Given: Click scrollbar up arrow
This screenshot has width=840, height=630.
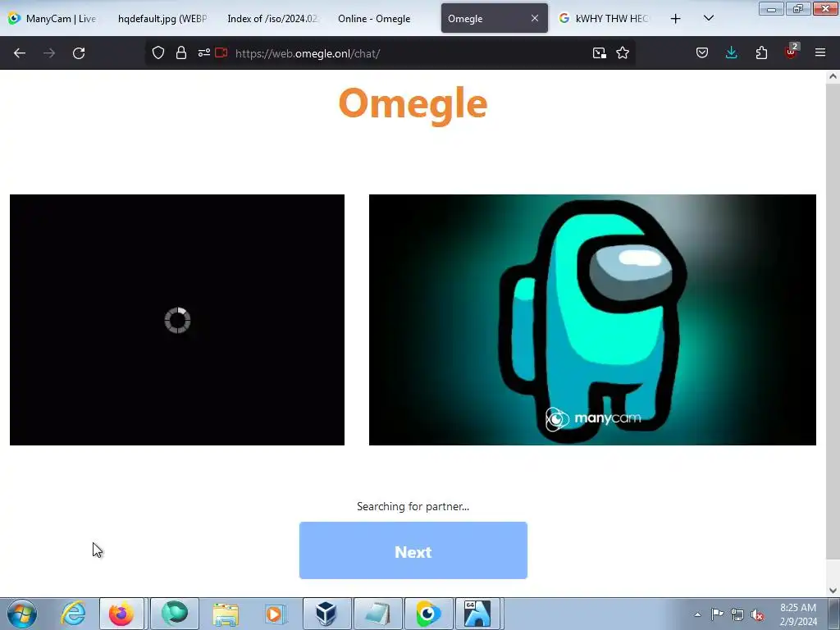Looking at the screenshot, I should (833, 76).
